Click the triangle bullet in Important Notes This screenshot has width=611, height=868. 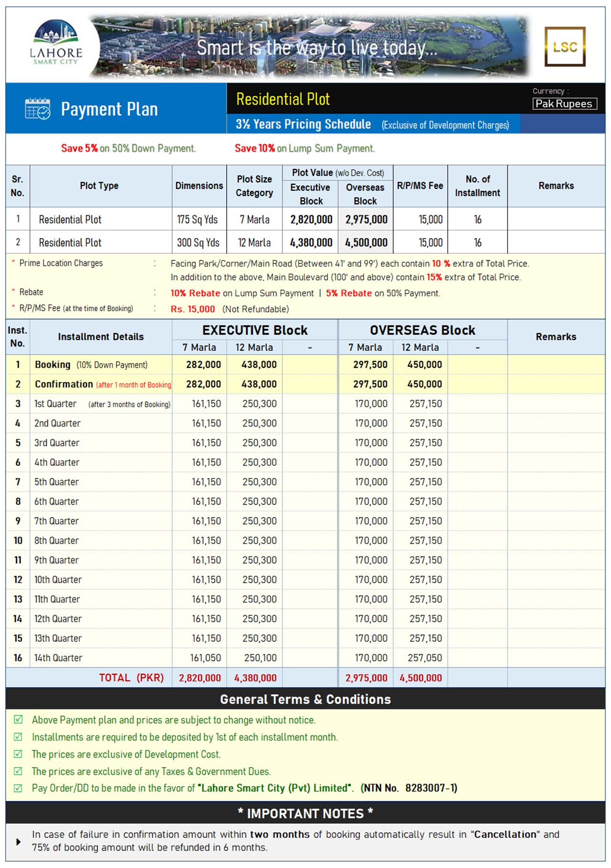pos(18,842)
